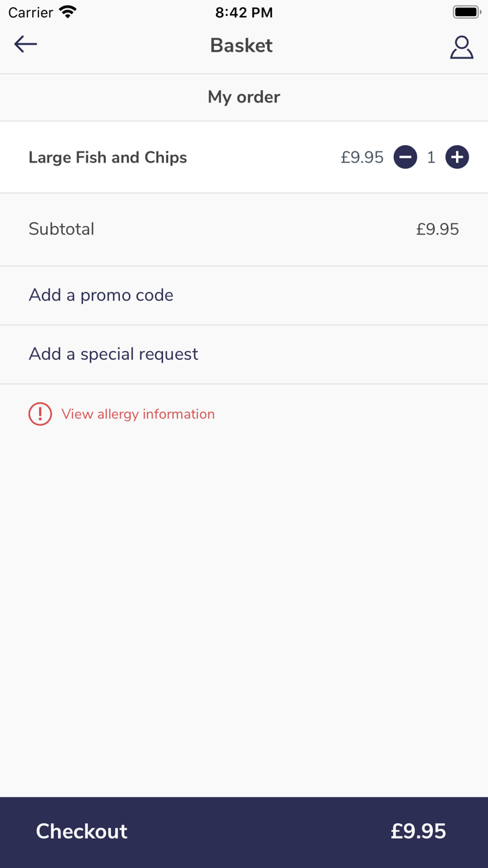
Task: Select Add a promo code
Action: [101, 295]
